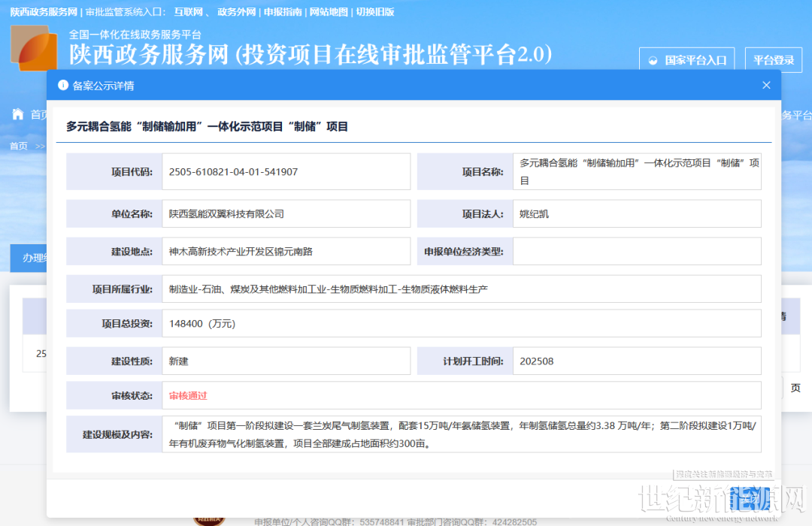The image size is (812, 526).
Task: Click the 单位名称 field label
Action: (x=132, y=214)
